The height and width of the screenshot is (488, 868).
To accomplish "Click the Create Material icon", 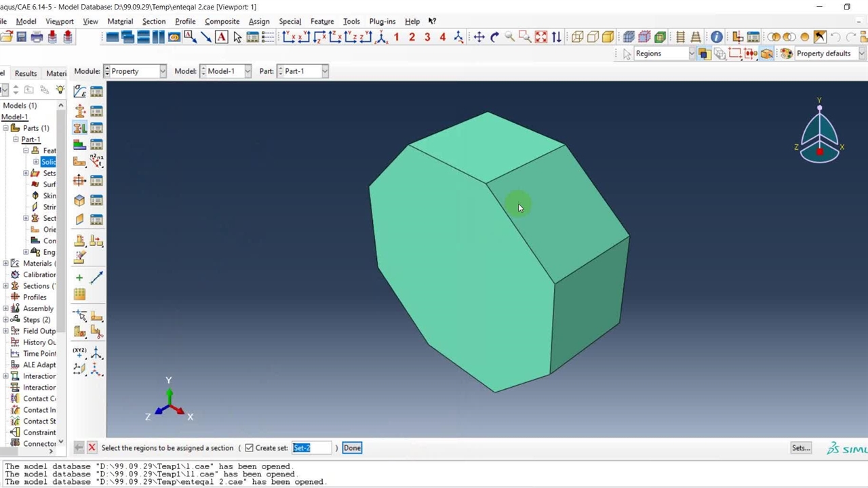I will pyautogui.click(x=80, y=91).
